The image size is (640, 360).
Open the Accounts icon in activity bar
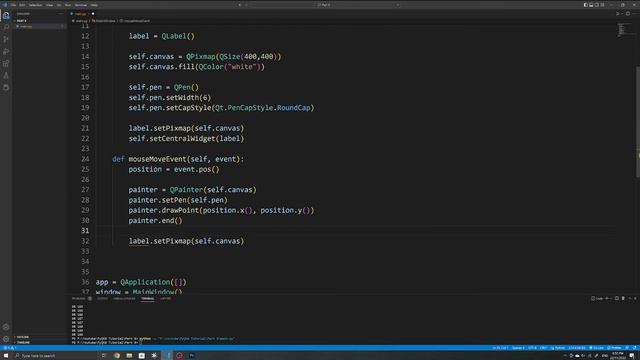(6, 327)
